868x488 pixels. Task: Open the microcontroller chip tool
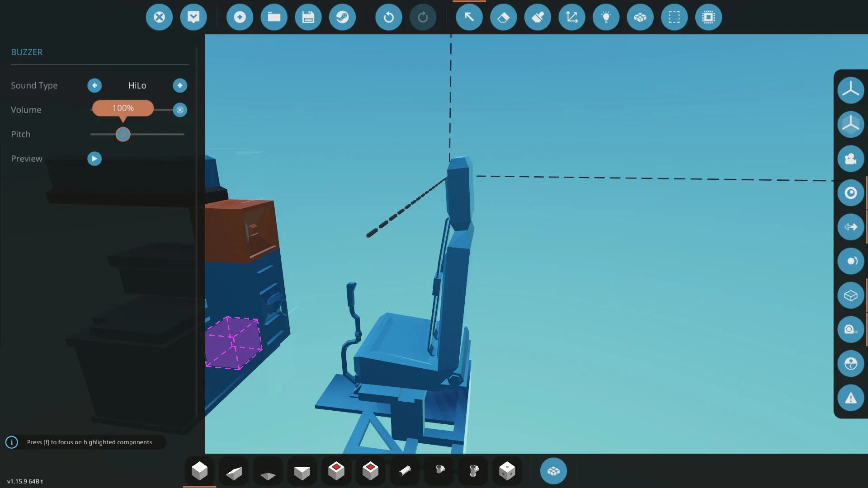(708, 17)
